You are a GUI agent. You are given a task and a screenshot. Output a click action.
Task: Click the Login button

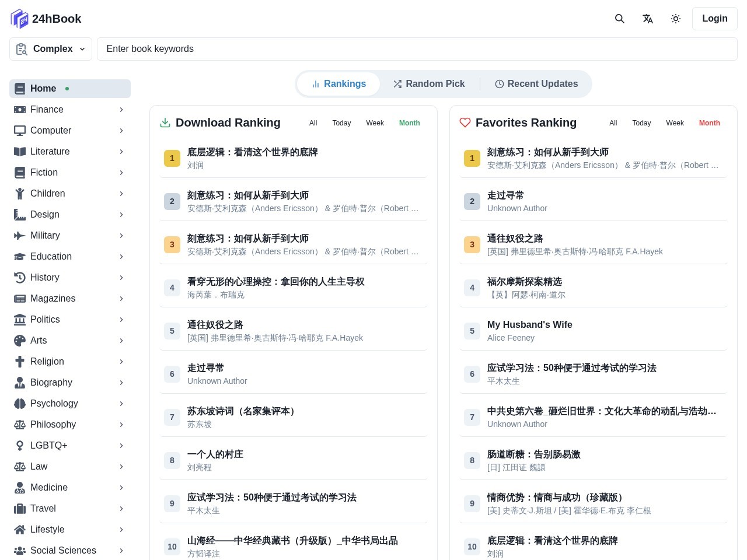[715, 19]
